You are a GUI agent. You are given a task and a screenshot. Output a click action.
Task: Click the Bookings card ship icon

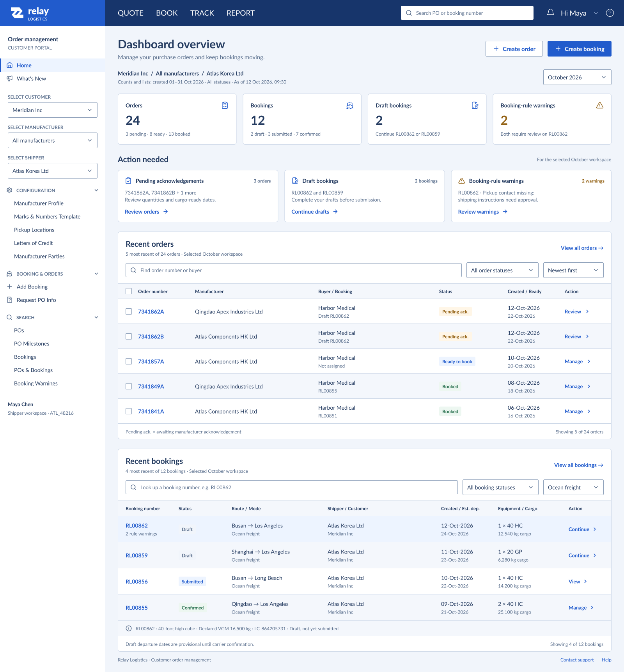coord(350,105)
